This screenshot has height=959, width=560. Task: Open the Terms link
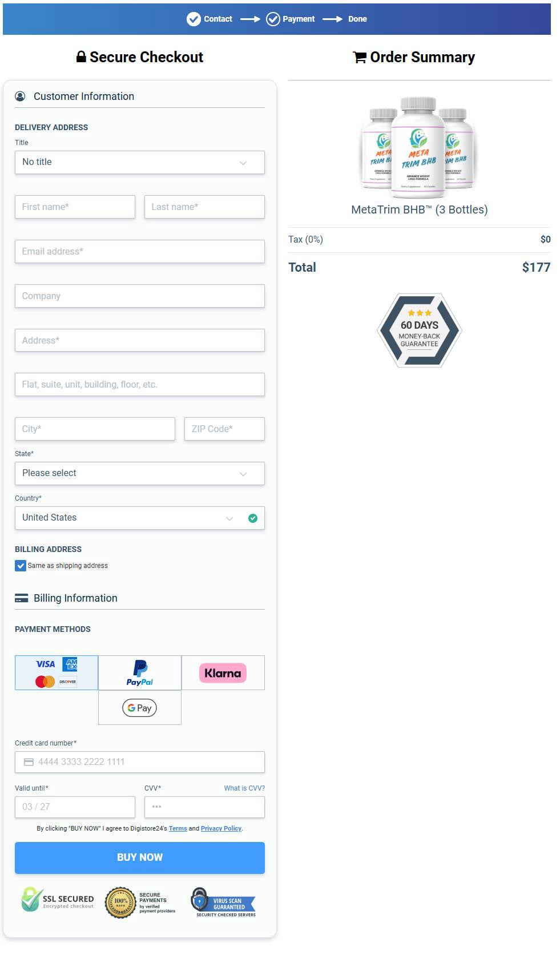tap(178, 828)
